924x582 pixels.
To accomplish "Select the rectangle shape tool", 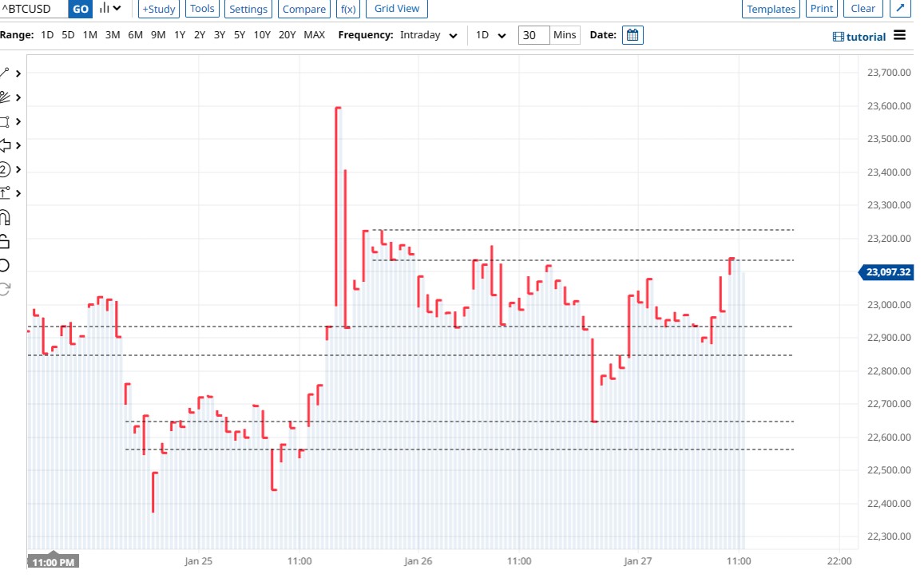I will tap(4, 121).
